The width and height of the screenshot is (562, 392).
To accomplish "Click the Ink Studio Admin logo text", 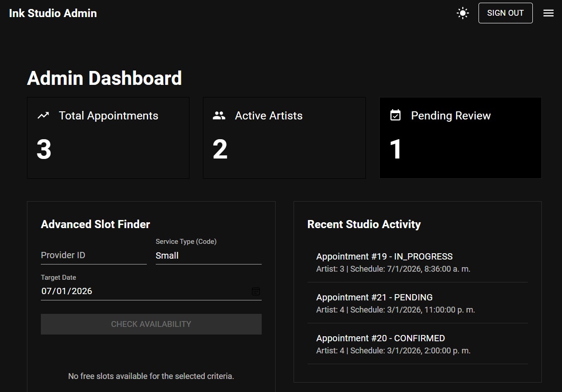I will click(53, 13).
